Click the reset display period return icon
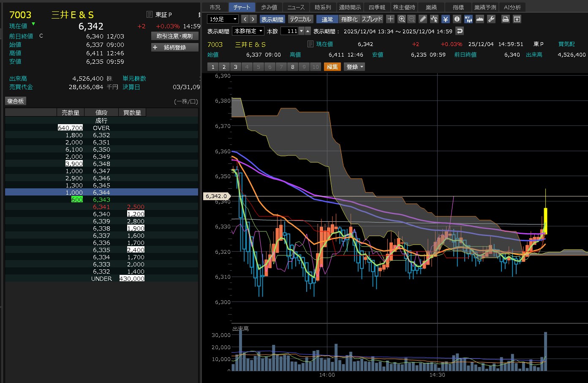The image size is (588, 383). click(x=460, y=31)
